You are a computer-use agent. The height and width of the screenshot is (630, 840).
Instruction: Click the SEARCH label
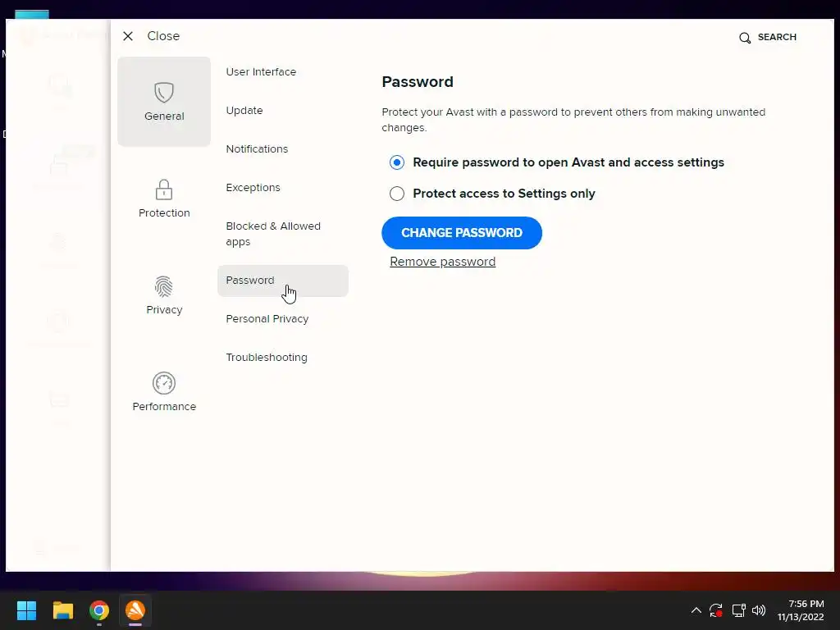pyautogui.click(x=777, y=37)
